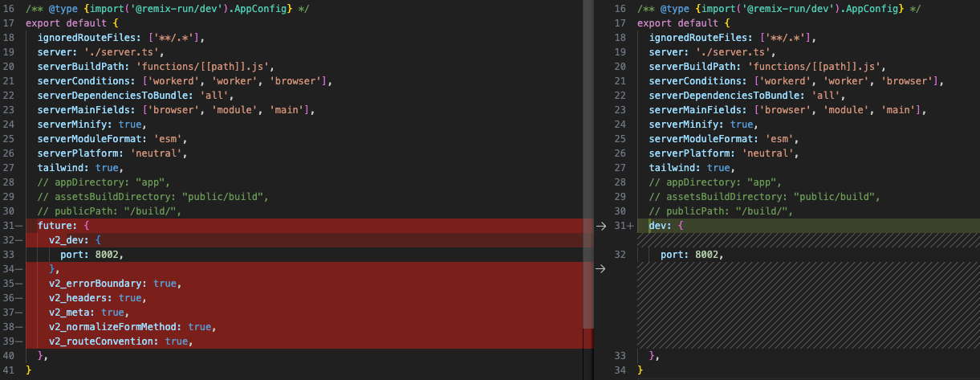Click the assetsBuildDirectory comment in the left pane
Image resolution: width=980 pixels, height=380 pixels.
(x=152, y=197)
